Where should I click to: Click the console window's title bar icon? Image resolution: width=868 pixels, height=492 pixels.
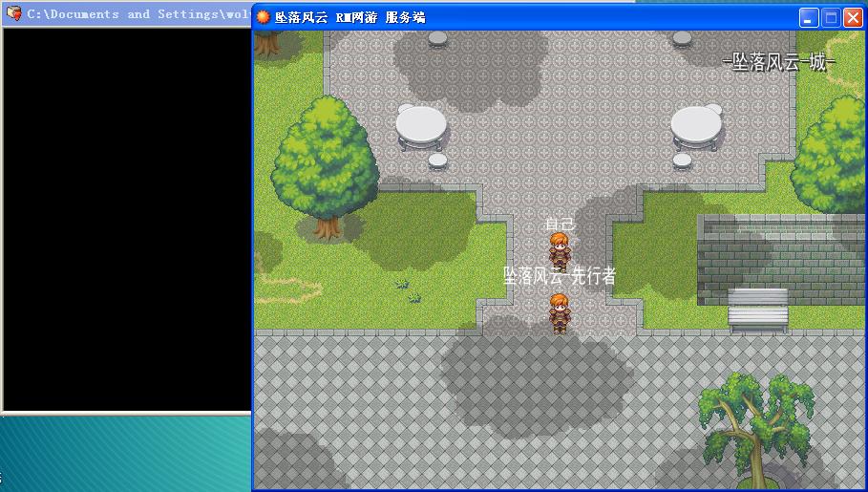point(13,13)
